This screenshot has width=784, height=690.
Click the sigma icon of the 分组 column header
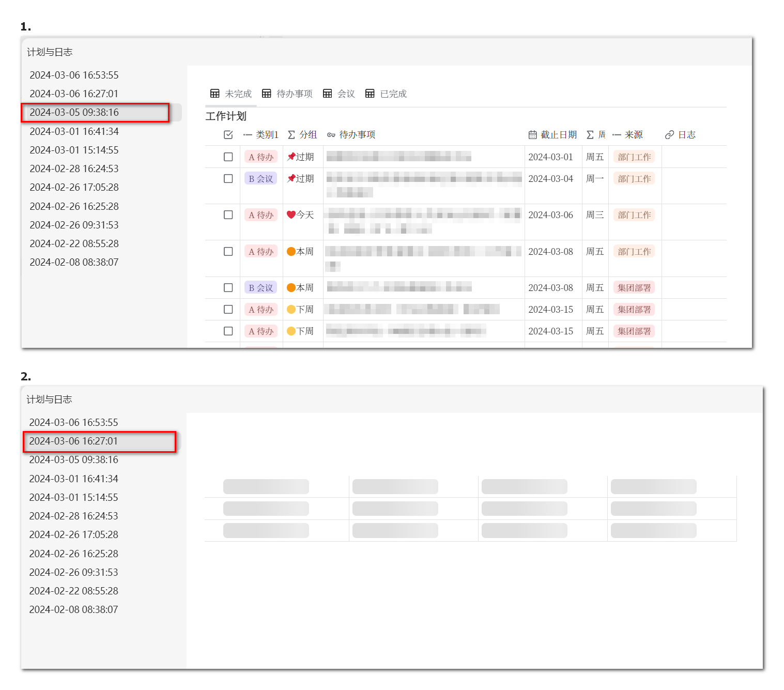pyautogui.click(x=291, y=135)
